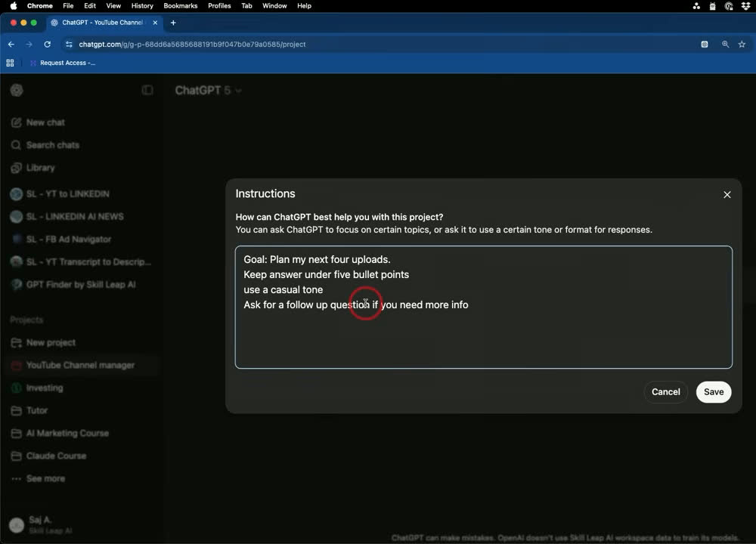Open the ChatGPT 5 model dropdown
The image size is (756, 544).
(208, 91)
